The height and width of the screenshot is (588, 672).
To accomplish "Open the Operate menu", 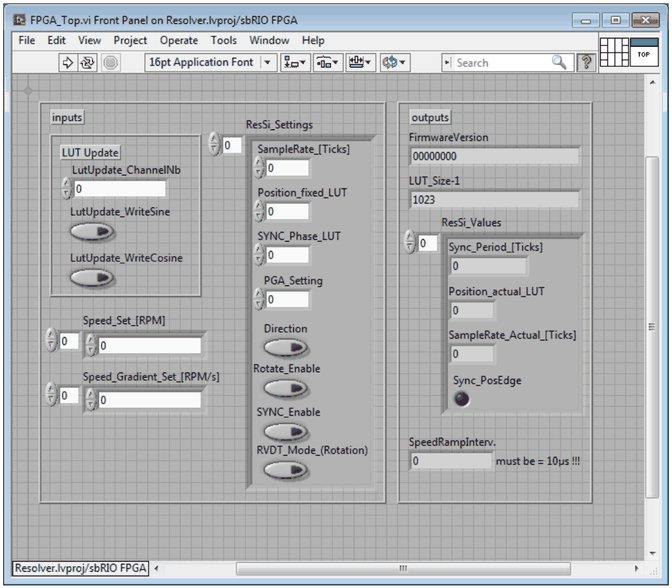I will (x=179, y=40).
